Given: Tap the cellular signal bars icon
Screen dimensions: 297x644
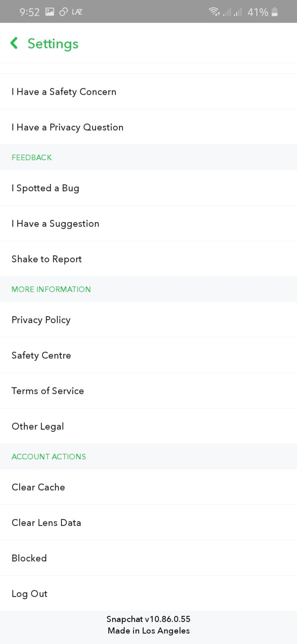Looking at the screenshot, I should (228, 12).
